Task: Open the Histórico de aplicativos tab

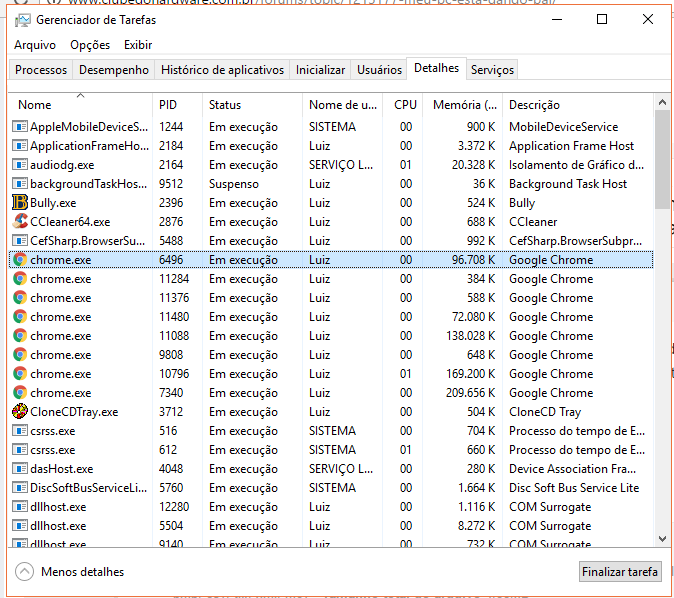Action: click(222, 70)
